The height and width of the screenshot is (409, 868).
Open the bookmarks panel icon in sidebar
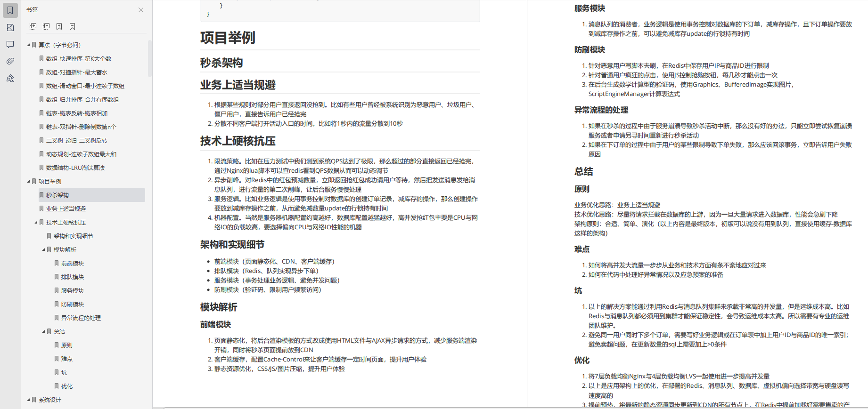pos(10,10)
